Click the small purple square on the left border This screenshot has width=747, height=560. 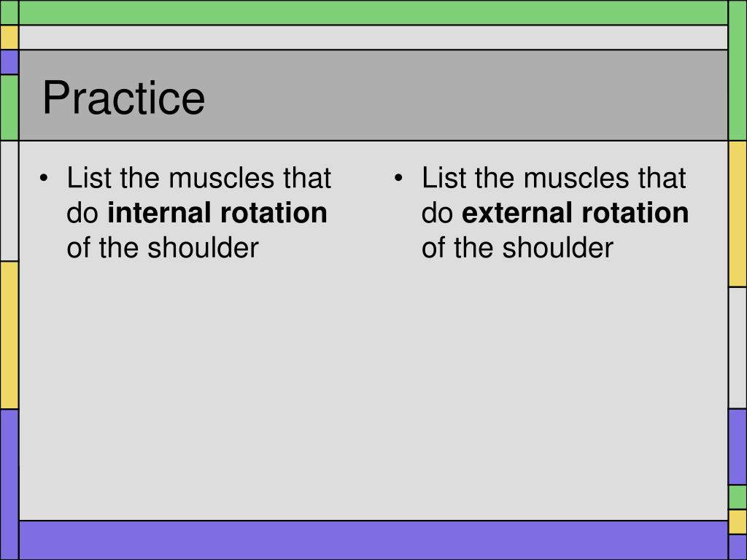9,62
